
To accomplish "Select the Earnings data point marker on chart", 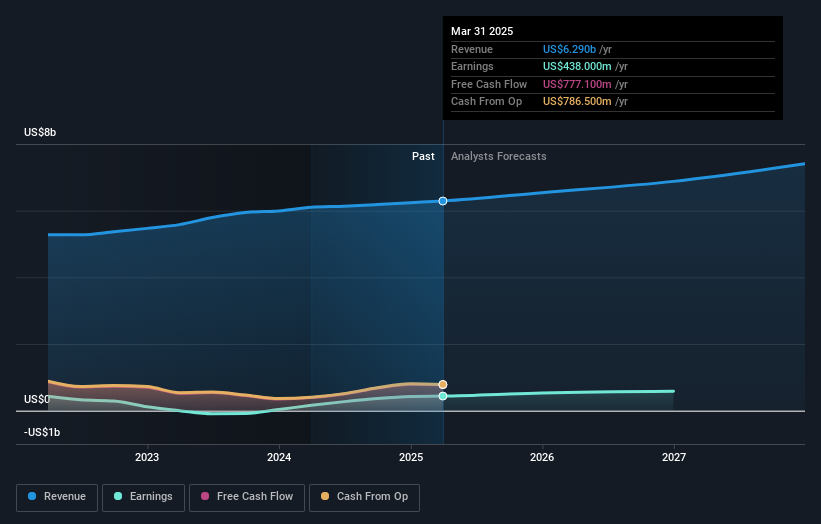I will click(443, 396).
